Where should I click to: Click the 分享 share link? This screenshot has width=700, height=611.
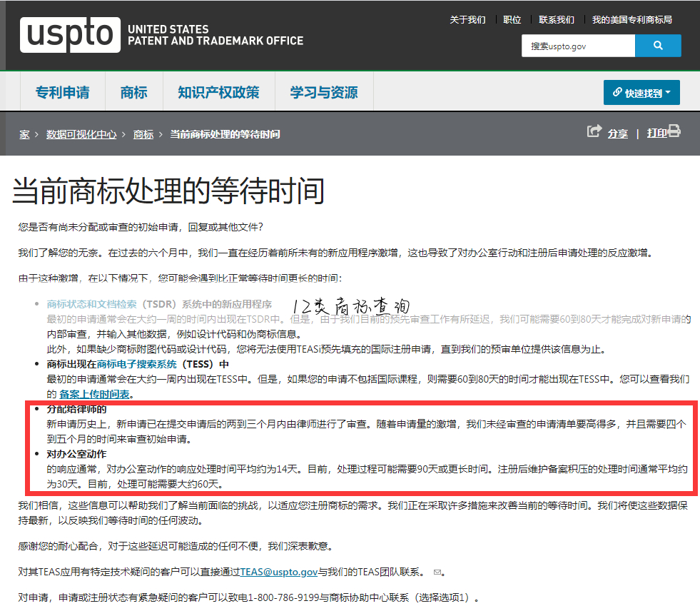pos(617,133)
